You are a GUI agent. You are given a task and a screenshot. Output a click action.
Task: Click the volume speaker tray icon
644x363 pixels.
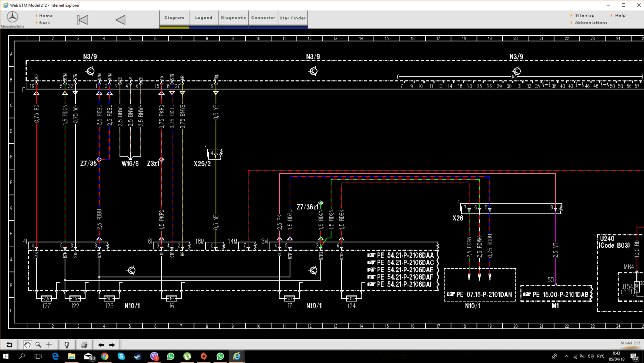590,356
